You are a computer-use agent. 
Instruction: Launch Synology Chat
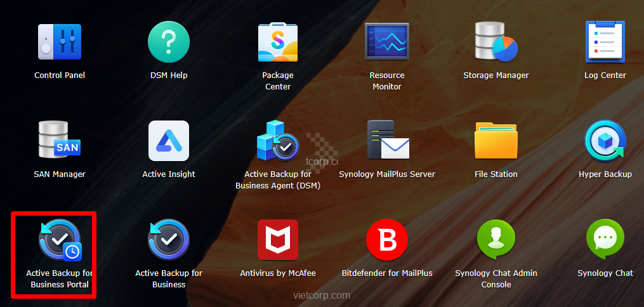tap(605, 240)
